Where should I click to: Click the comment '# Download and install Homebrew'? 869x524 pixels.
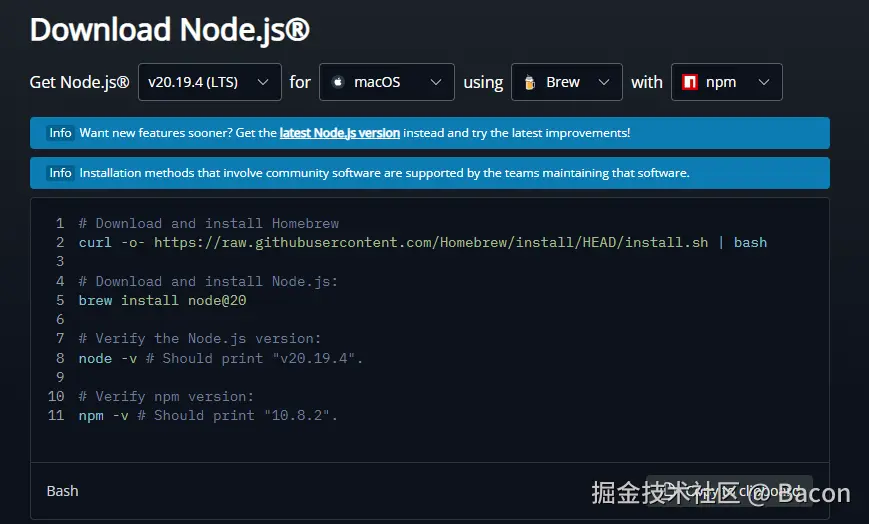click(x=208, y=223)
